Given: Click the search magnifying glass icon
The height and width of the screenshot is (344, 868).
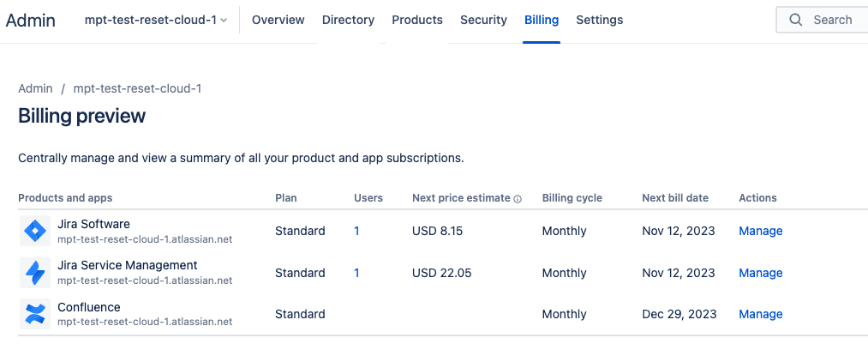Looking at the screenshot, I should (x=796, y=20).
